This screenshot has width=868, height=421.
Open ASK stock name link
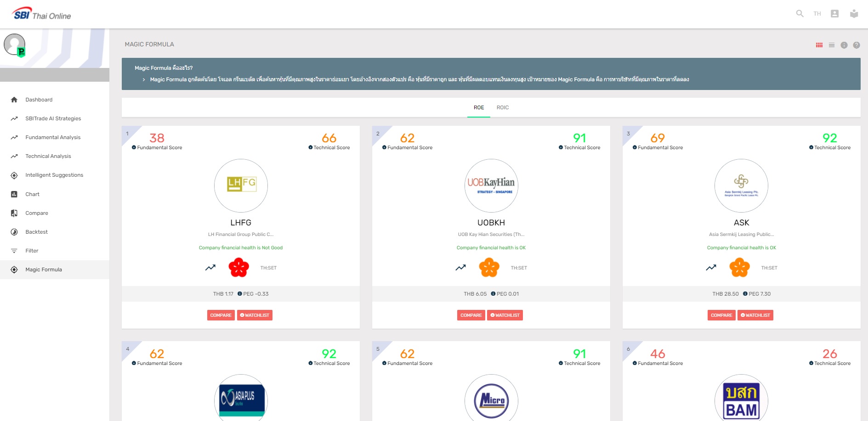741,223
